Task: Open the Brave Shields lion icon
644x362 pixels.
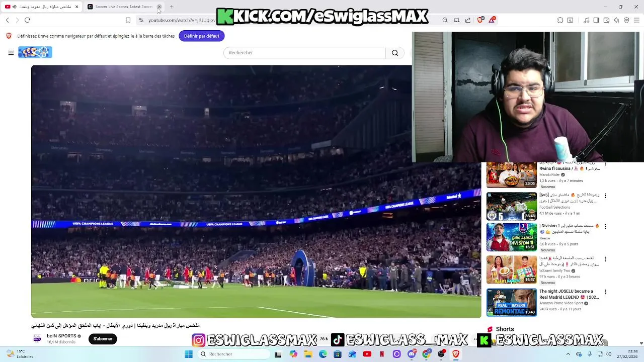Action: (x=480, y=20)
